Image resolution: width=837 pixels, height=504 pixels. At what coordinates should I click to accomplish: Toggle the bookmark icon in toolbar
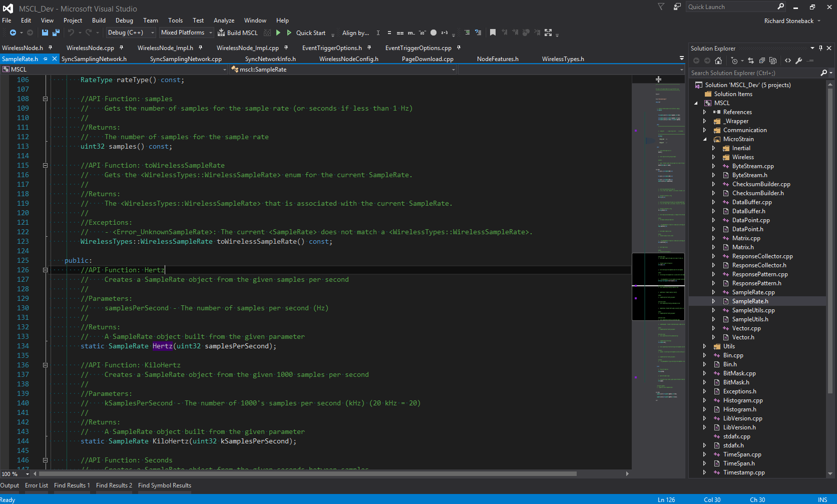[x=493, y=33]
